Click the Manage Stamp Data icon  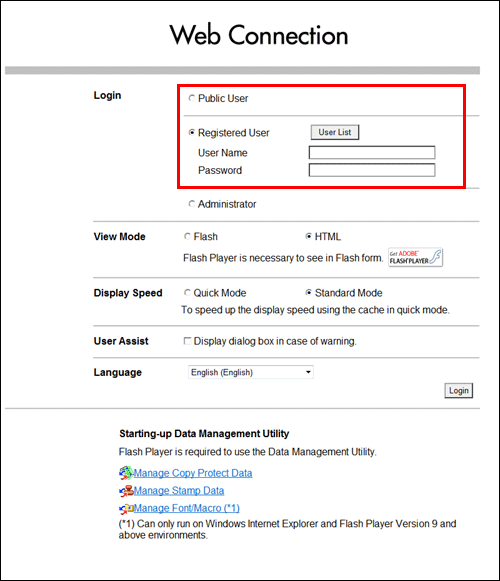point(126,491)
